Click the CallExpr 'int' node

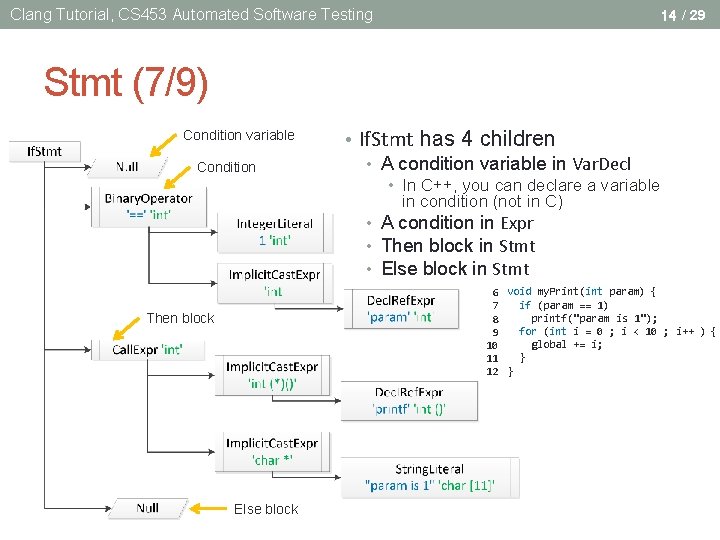click(x=148, y=350)
